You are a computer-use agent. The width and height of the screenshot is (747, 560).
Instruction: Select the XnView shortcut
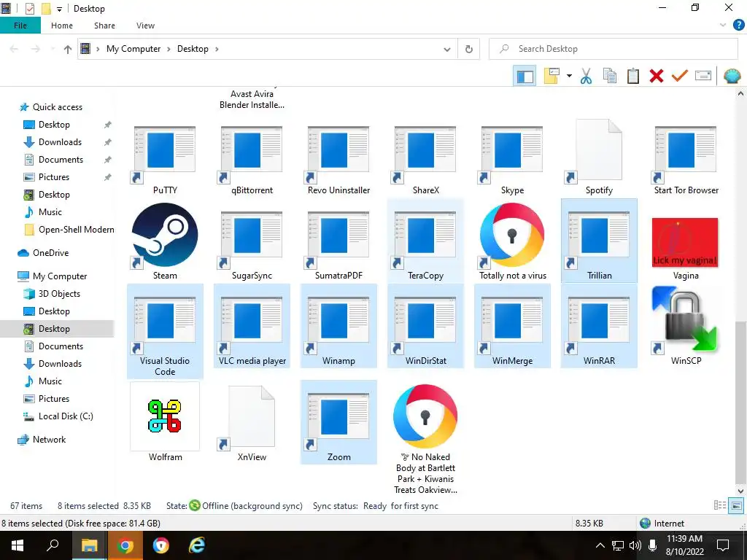252,422
